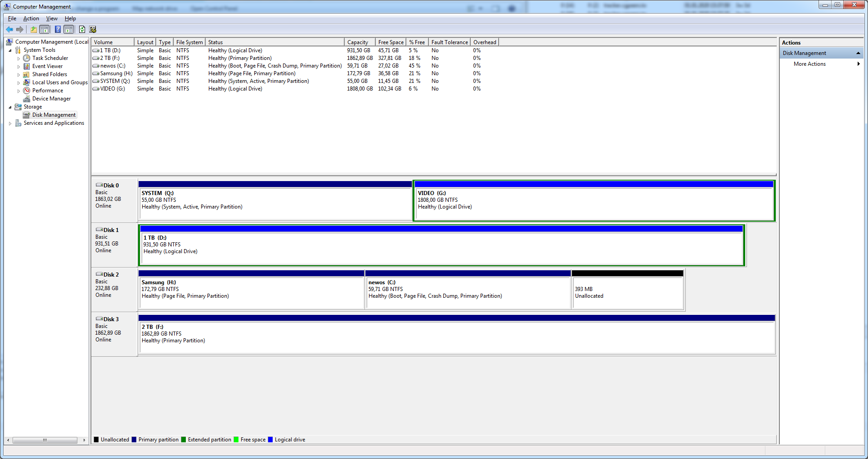Toggle Show/Hide Console Tree toolbar button
The height and width of the screenshot is (459, 868).
point(45,29)
